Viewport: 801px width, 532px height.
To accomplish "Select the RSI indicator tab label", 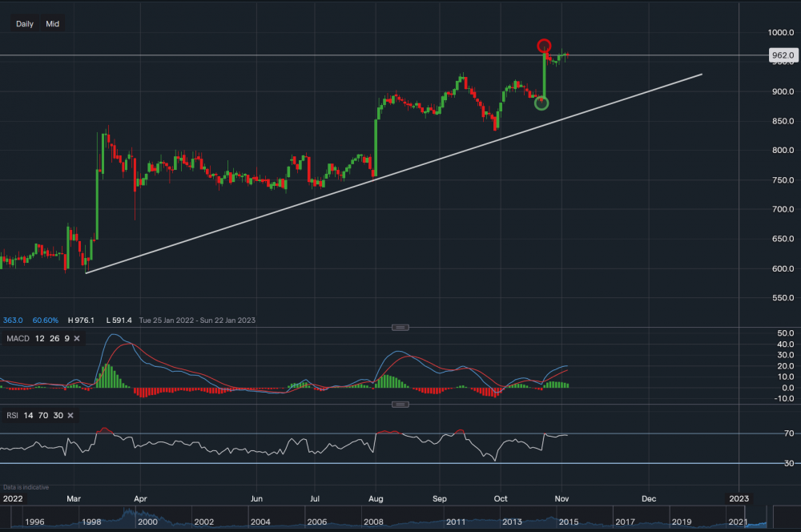I will 11,416.
